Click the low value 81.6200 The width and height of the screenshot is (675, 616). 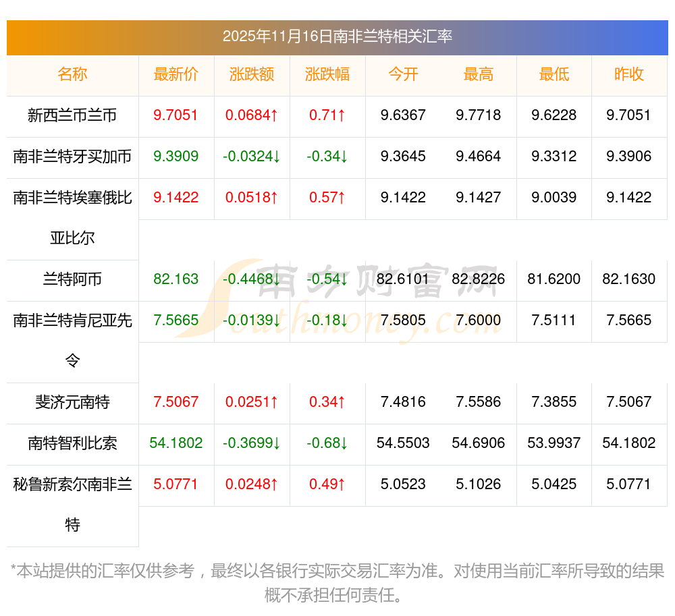[x=554, y=279]
